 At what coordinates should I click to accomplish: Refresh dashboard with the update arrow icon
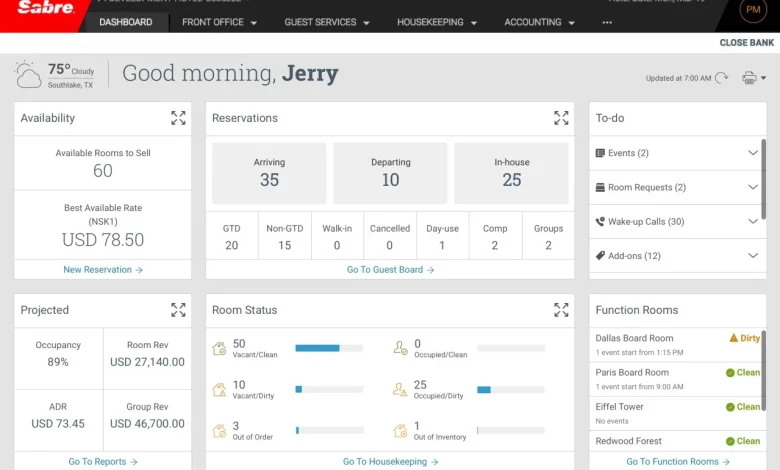[721, 78]
